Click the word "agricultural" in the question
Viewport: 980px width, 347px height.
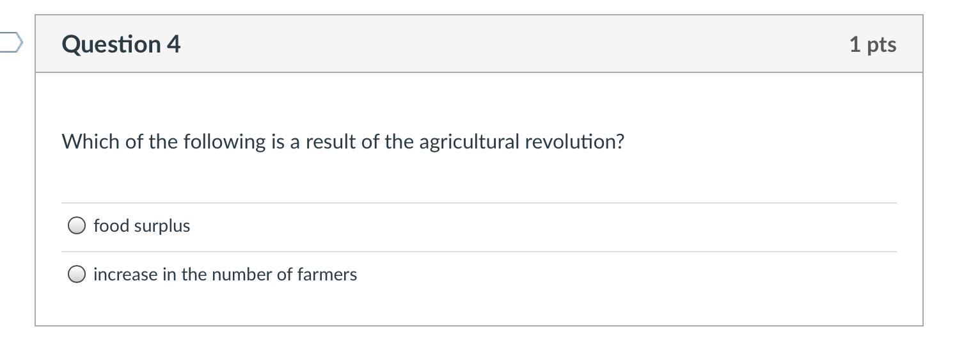point(470,141)
